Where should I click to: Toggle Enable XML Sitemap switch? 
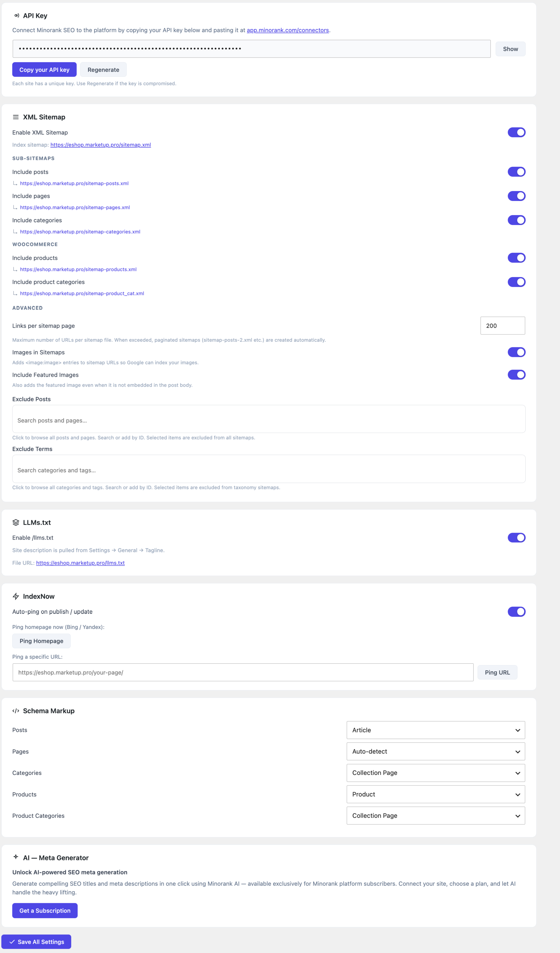[x=517, y=132]
